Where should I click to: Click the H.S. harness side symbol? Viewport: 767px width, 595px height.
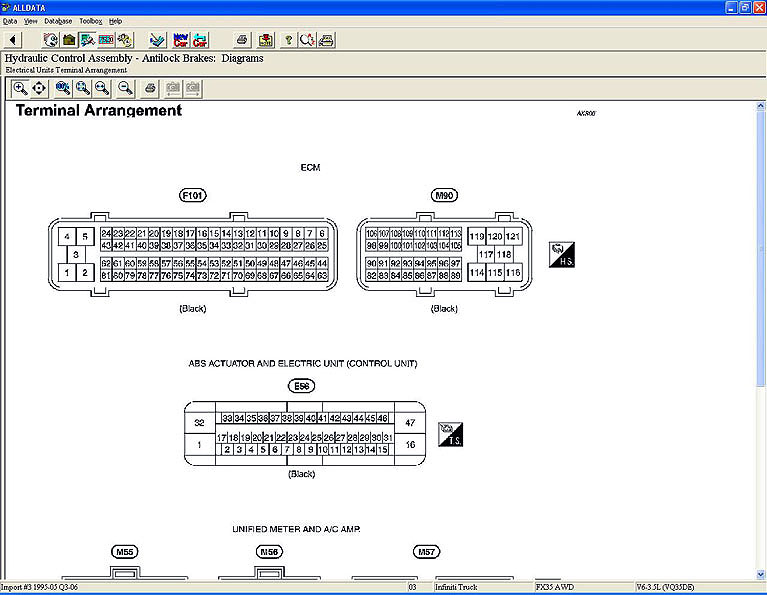(x=561, y=254)
